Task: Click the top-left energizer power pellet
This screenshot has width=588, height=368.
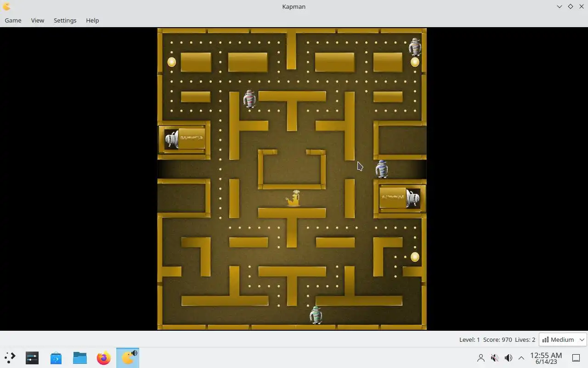Action: pos(171,62)
